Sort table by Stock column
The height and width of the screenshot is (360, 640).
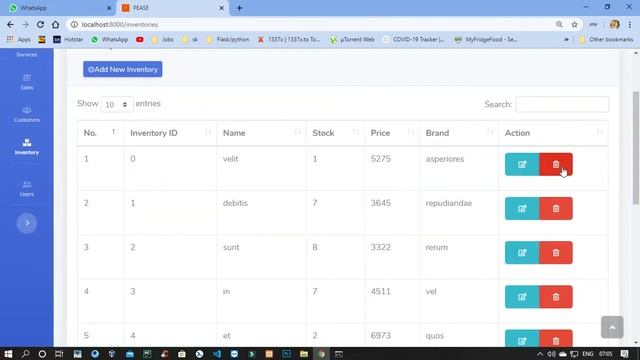pos(335,133)
